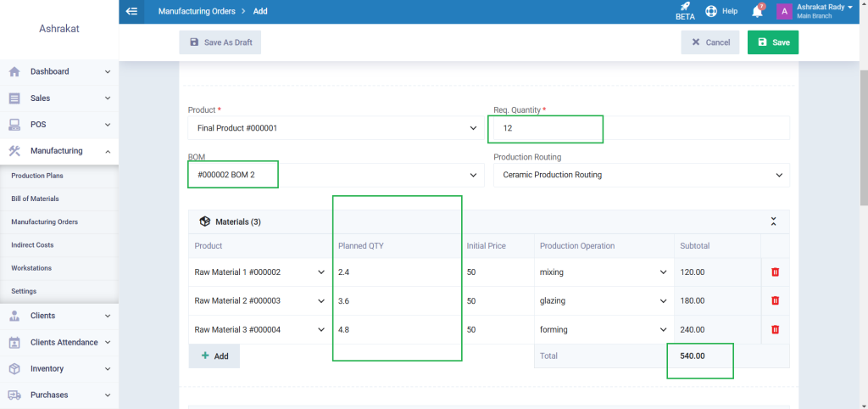Click the Subtotal value 120.00
Viewport: 868px width, 409px height.
tap(692, 272)
